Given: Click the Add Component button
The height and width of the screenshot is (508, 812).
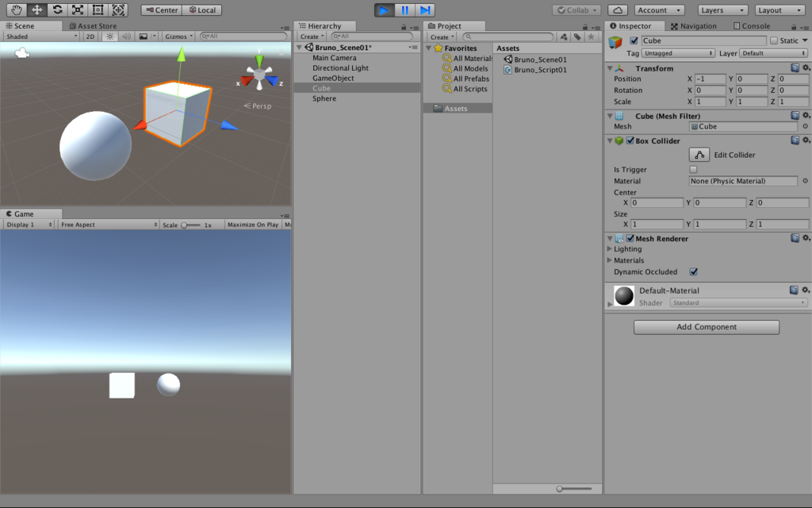Looking at the screenshot, I should tap(707, 327).
